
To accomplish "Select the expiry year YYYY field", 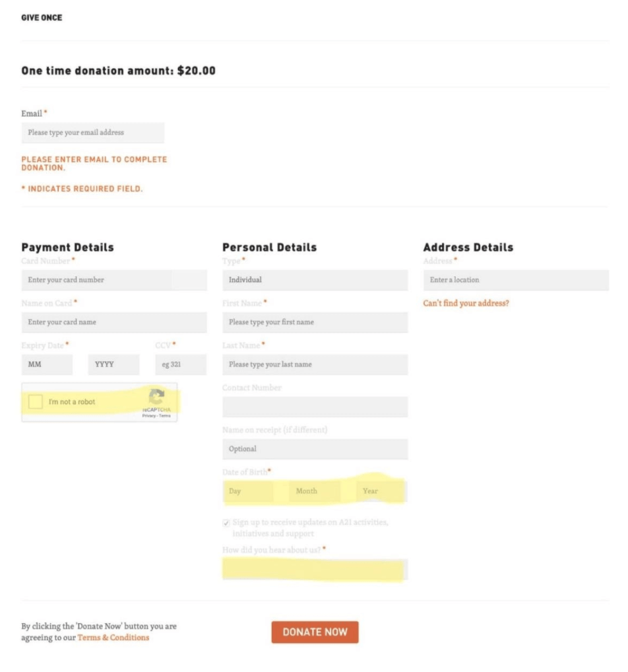I will click(113, 364).
